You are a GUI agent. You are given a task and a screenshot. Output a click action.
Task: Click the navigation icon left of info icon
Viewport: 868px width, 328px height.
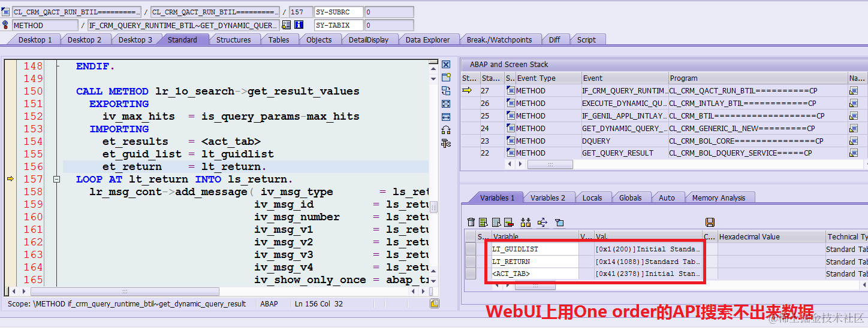287,25
